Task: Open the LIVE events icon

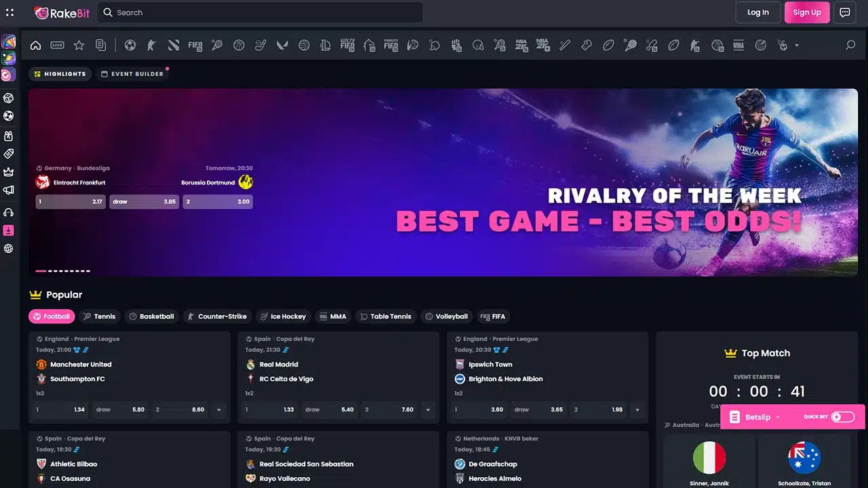Action: point(57,45)
